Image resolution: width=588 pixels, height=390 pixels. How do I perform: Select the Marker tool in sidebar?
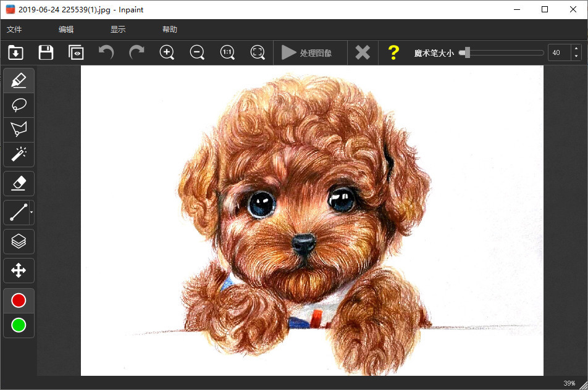click(x=19, y=80)
